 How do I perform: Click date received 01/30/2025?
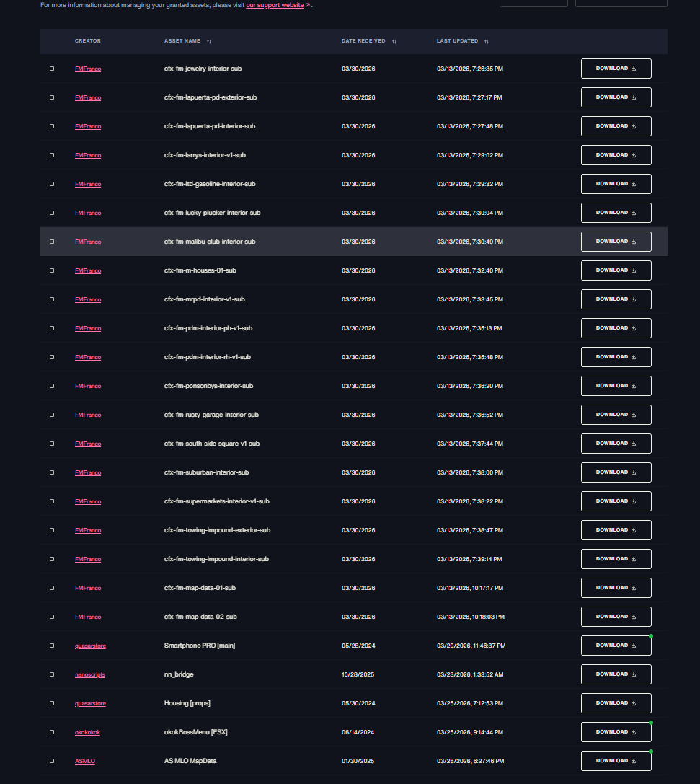click(358, 761)
